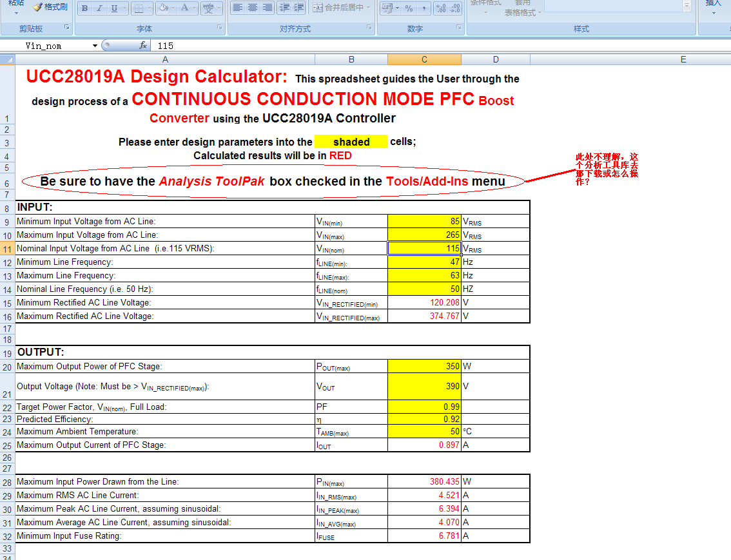Select row 11 header

[8, 249]
